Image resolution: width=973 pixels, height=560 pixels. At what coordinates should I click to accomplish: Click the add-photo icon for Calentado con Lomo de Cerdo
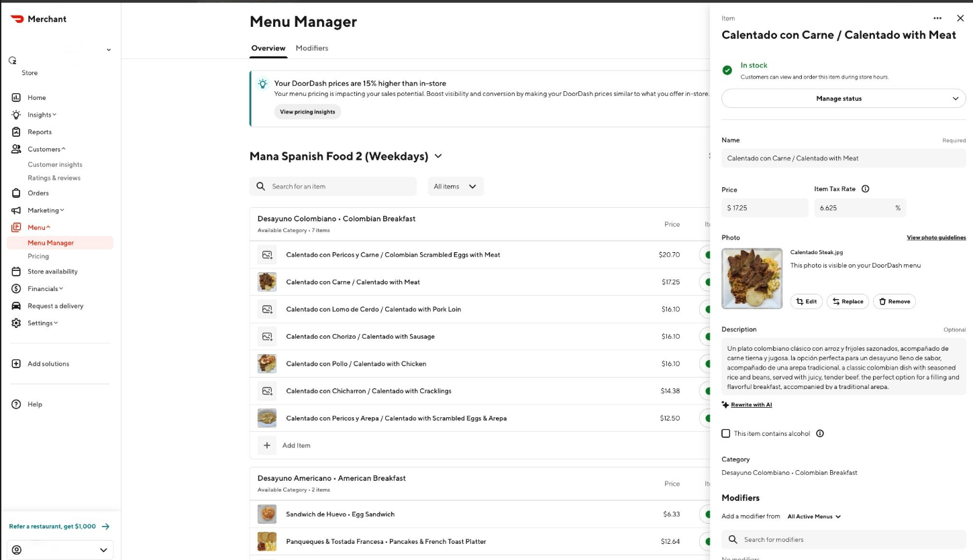point(267,309)
